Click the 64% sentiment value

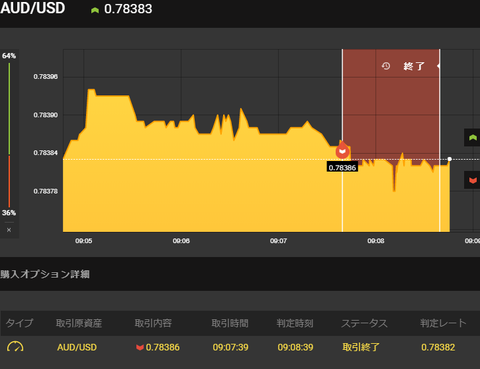coord(9,56)
